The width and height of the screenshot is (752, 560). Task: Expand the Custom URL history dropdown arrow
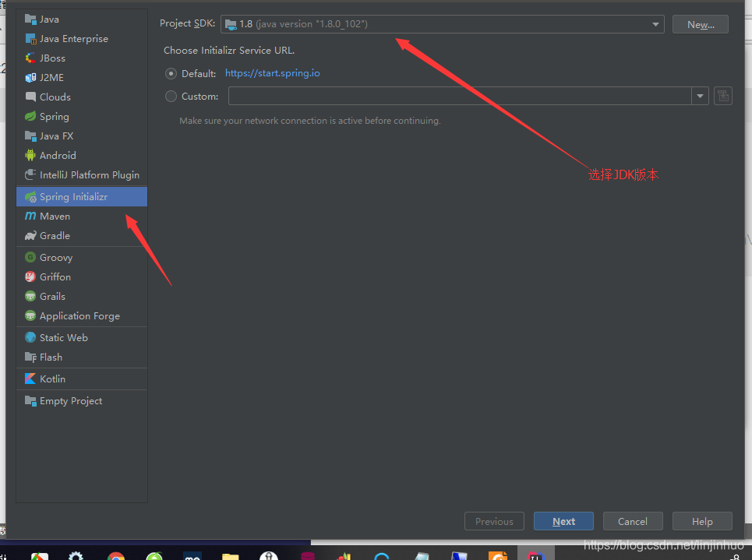coord(701,96)
